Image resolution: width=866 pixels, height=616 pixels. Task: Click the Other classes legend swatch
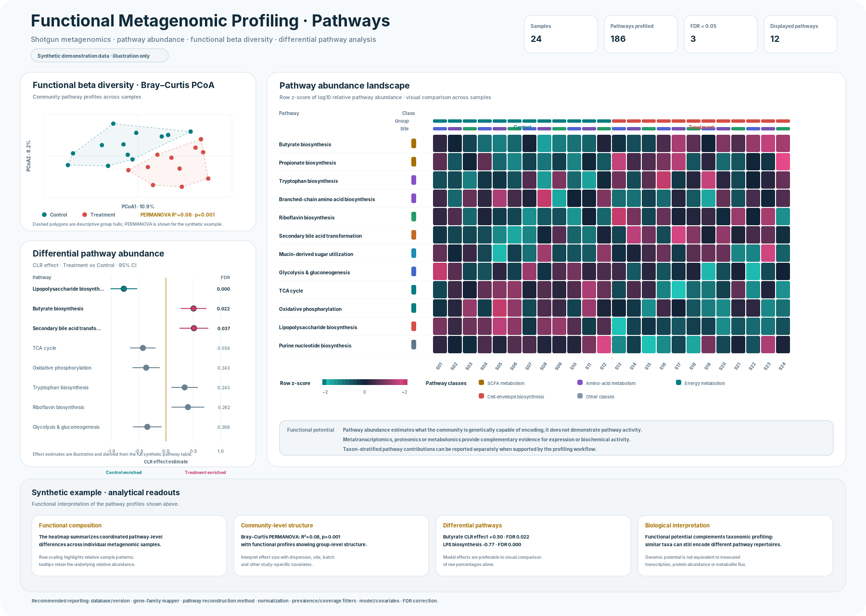pos(580,396)
